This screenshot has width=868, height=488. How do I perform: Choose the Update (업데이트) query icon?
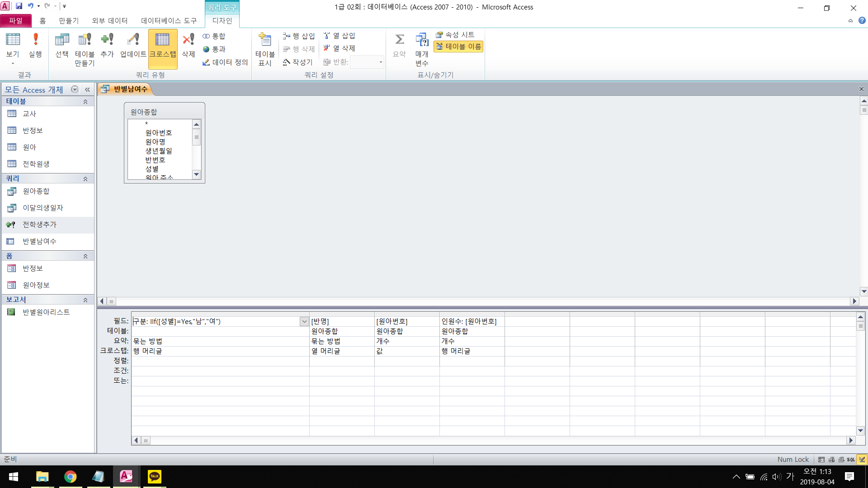[x=133, y=44]
